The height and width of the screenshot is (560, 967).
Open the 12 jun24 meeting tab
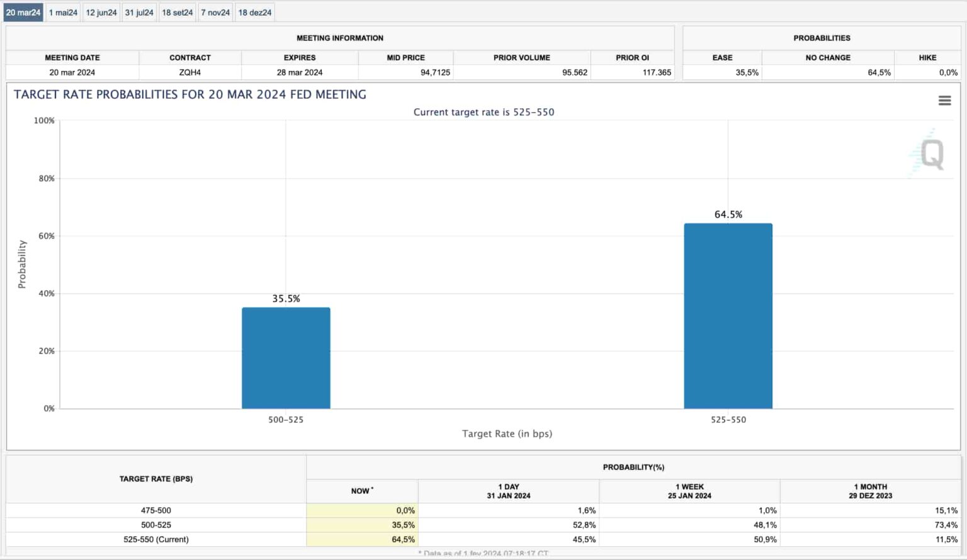(x=101, y=11)
